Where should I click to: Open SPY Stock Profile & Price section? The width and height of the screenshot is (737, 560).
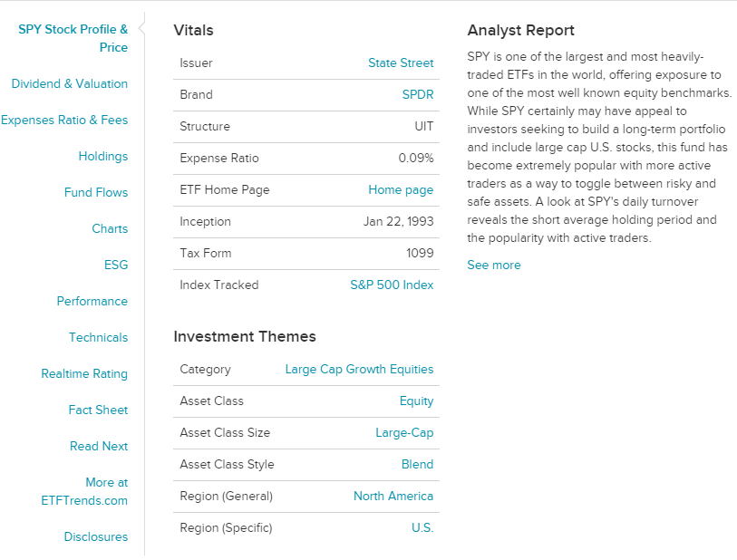click(x=73, y=38)
